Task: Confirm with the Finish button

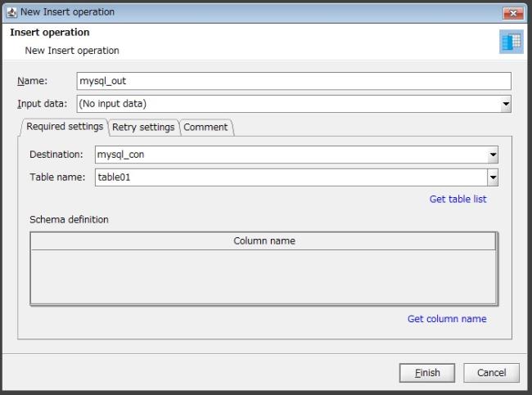Action: [426, 373]
